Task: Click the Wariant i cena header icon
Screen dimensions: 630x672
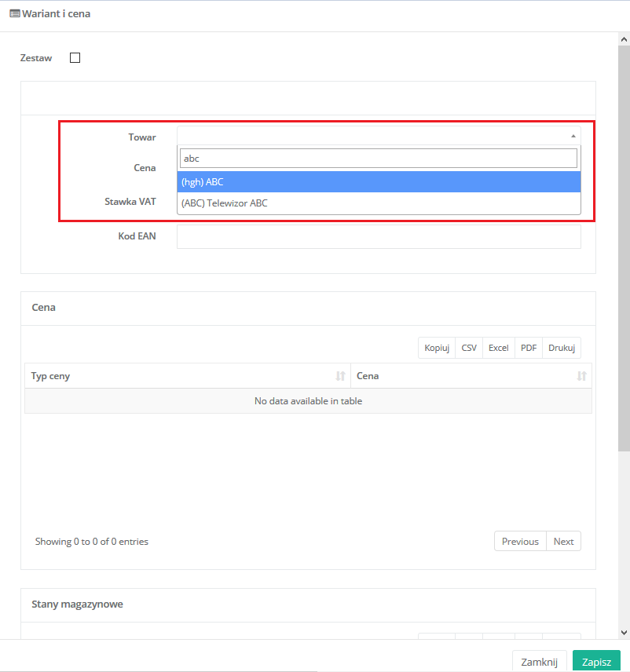Action: pos(14,13)
